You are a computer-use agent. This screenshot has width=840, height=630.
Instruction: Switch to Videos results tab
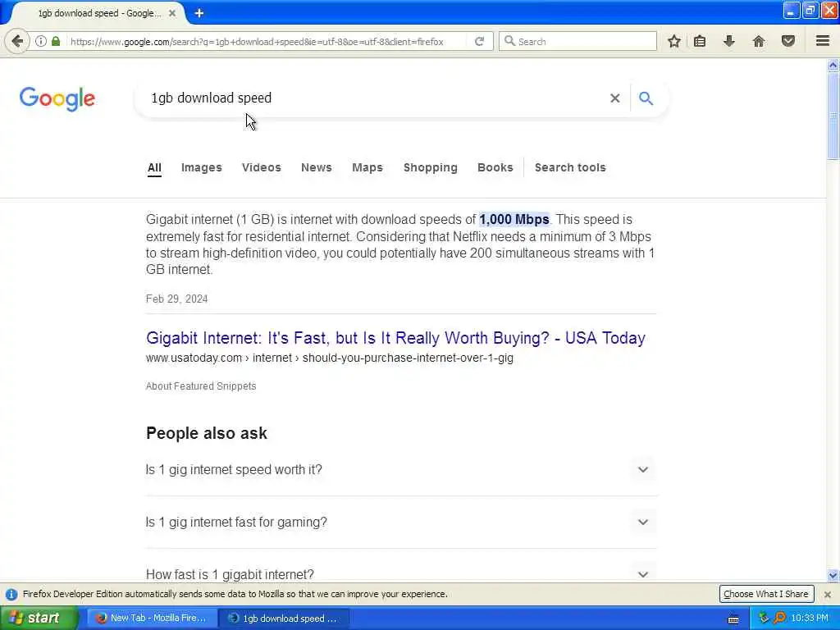(262, 167)
